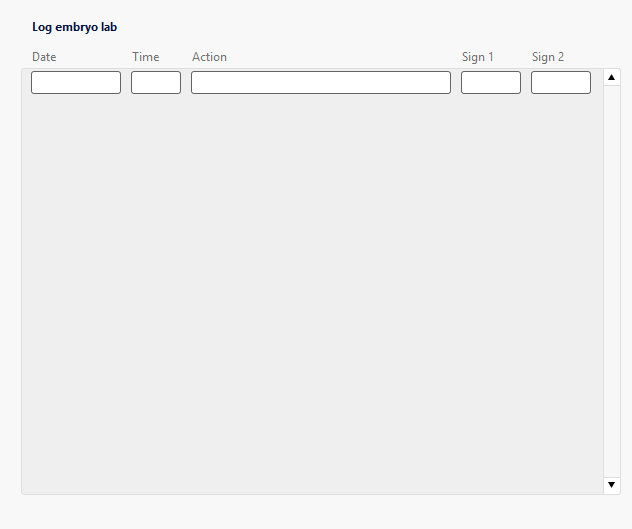This screenshot has height=529, width=632.
Task: Click the Date input field
Action: [x=76, y=83]
